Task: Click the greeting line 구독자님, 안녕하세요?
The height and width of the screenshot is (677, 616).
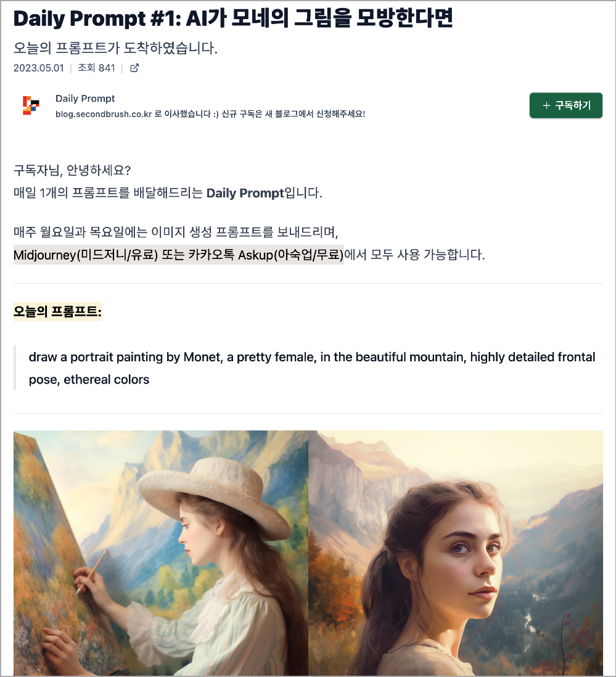Action: click(72, 171)
